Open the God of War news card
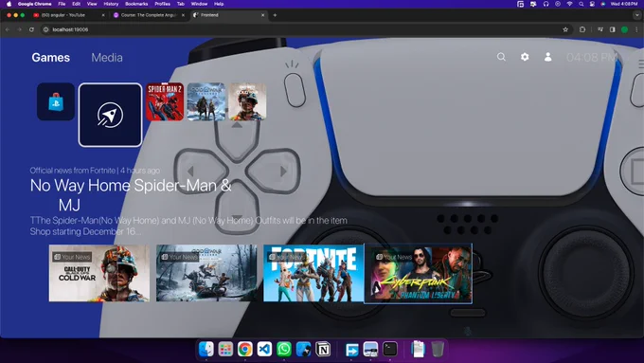 [x=206, y=273]
